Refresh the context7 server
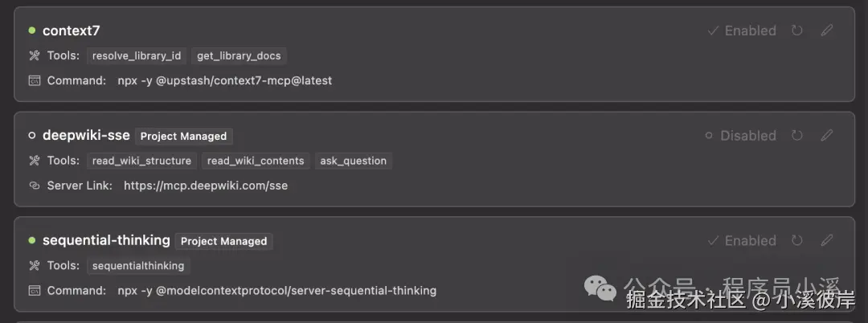Image resolution: width=868 pixels, height=323 pixels. click(796, 31)
